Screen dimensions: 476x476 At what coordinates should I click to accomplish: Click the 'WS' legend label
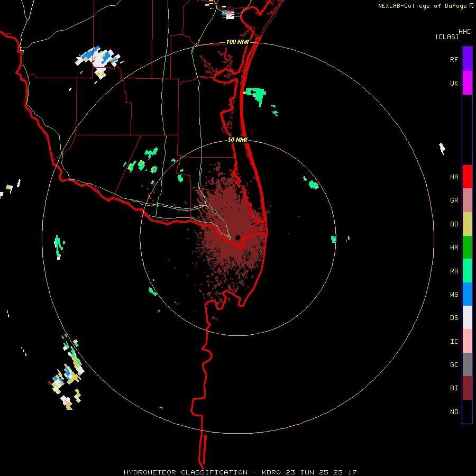[454, 294]
